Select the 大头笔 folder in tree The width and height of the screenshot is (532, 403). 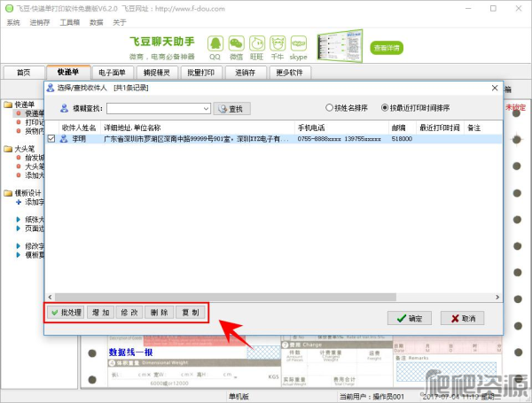click(x=20, y=149)
